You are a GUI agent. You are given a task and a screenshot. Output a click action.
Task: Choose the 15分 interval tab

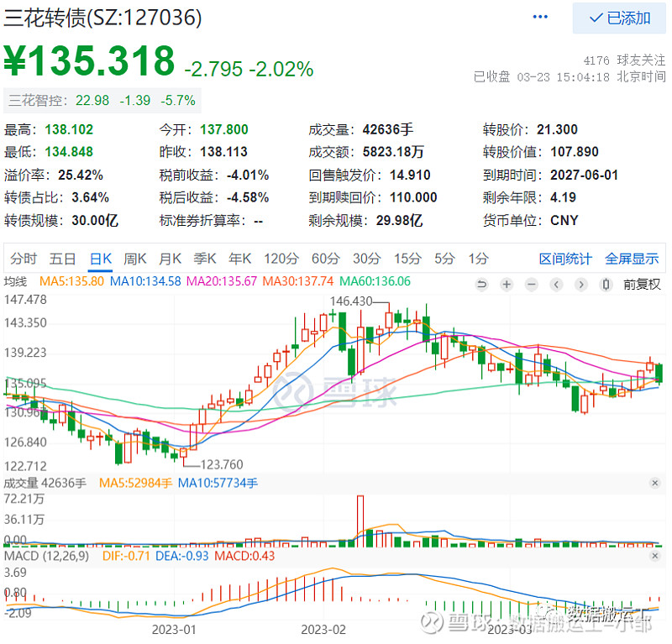click(408, 259)
